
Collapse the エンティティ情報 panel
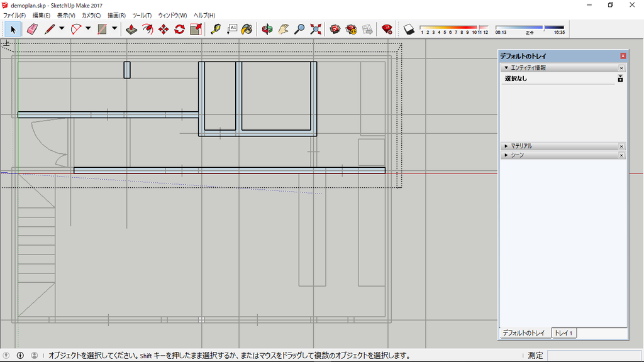click(506, 68)
